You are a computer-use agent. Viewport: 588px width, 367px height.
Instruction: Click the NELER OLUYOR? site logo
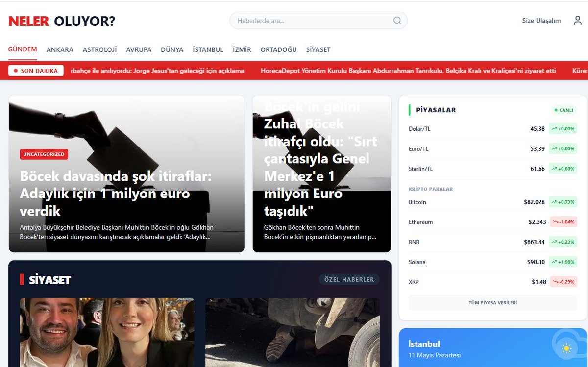tap(62, 21)
